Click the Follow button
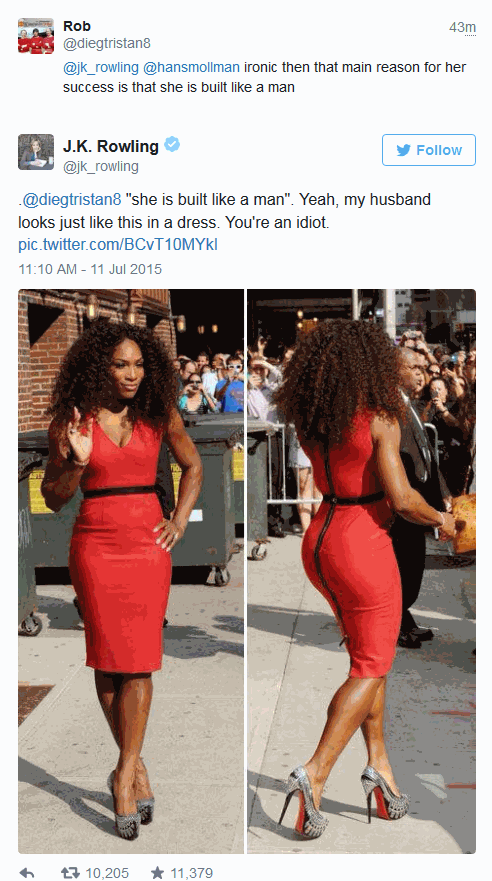 (x=429, y=150)
